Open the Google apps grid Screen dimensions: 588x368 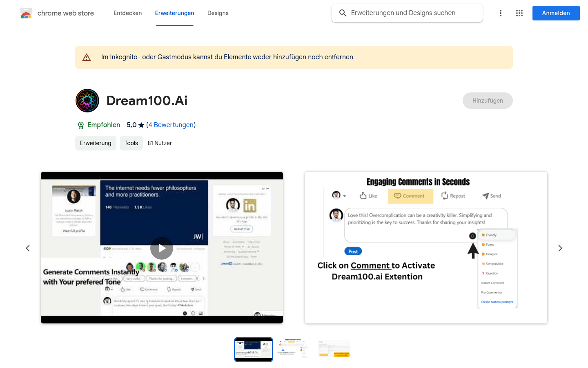click(x=519, y=13)
